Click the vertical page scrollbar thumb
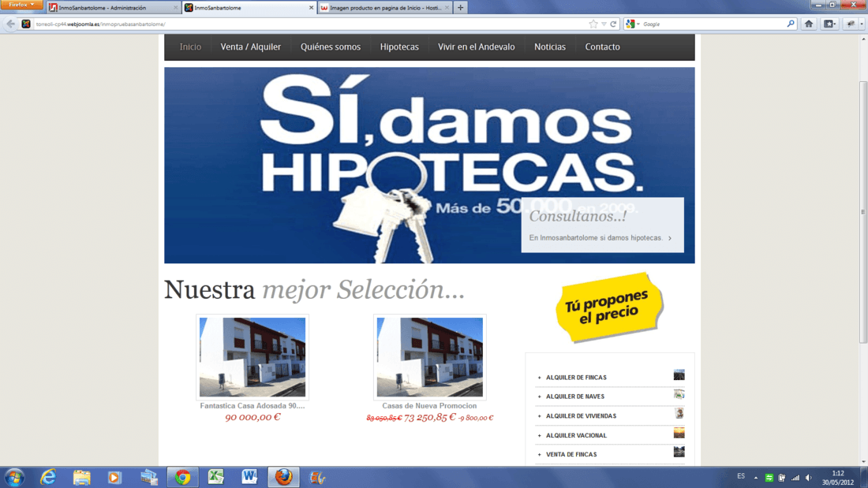This screenshot has width=868, height=488. pyautogui.click(x=863, y=212)
